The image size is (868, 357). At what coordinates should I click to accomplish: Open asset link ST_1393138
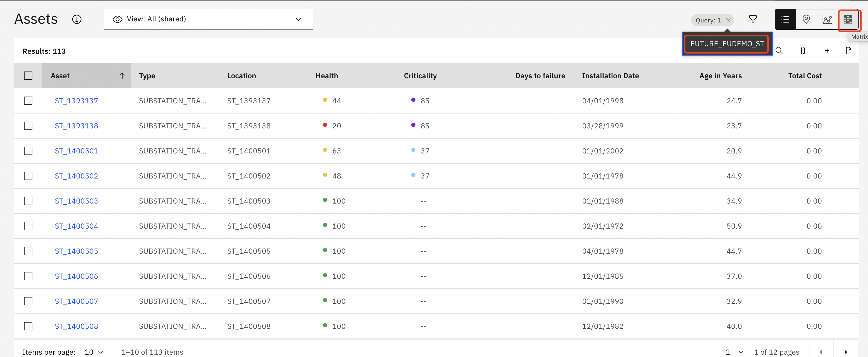pos(77,126)
